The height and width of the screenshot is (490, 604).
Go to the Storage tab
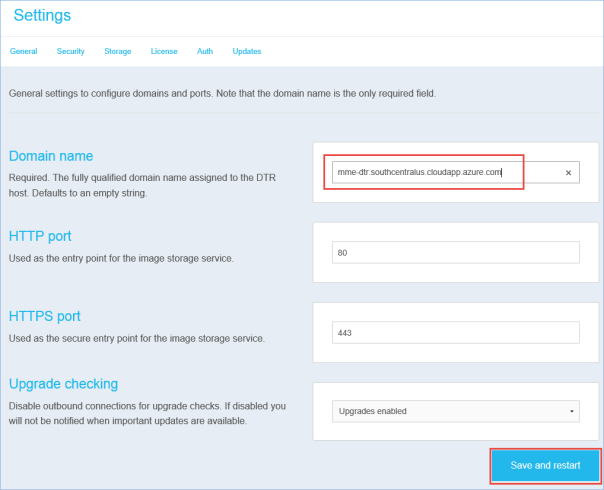pos(117,50)
